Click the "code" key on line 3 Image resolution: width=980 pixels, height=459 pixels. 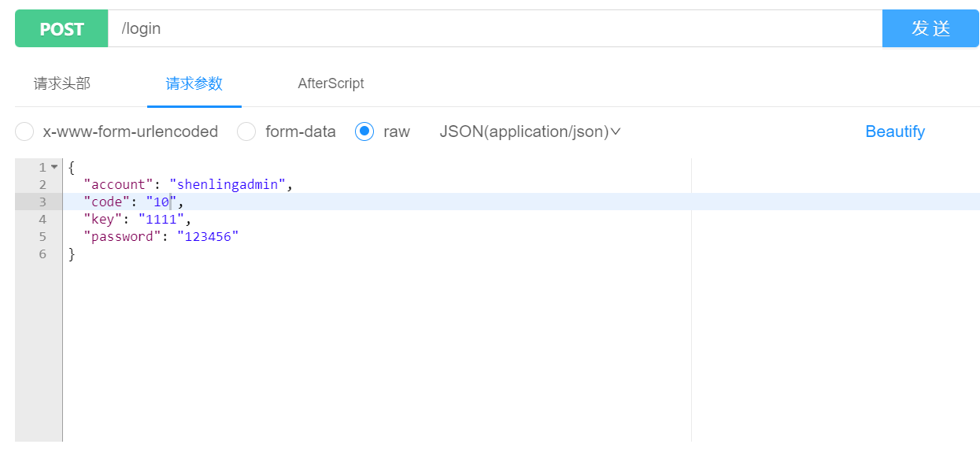(x=106, y=202)
